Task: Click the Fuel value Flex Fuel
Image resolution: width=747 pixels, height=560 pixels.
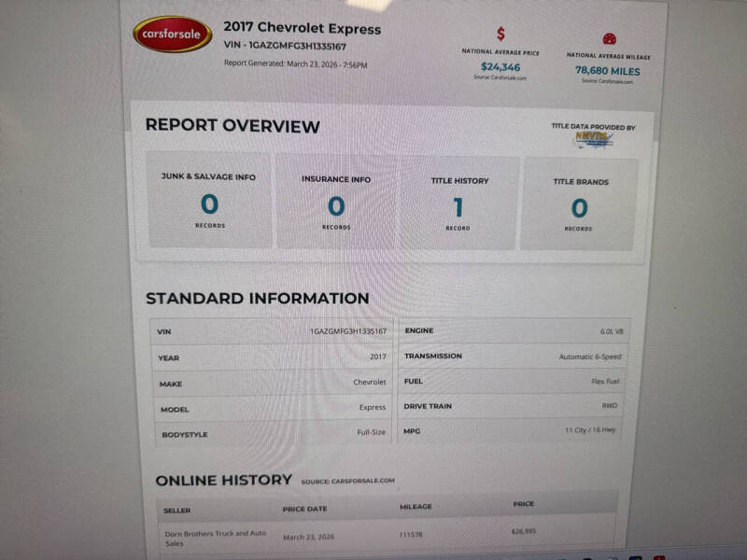Action: pos(605,381)
